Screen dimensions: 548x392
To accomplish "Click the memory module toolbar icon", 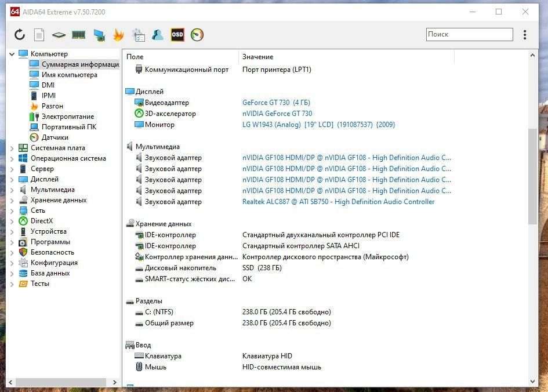I will point(79,35).
